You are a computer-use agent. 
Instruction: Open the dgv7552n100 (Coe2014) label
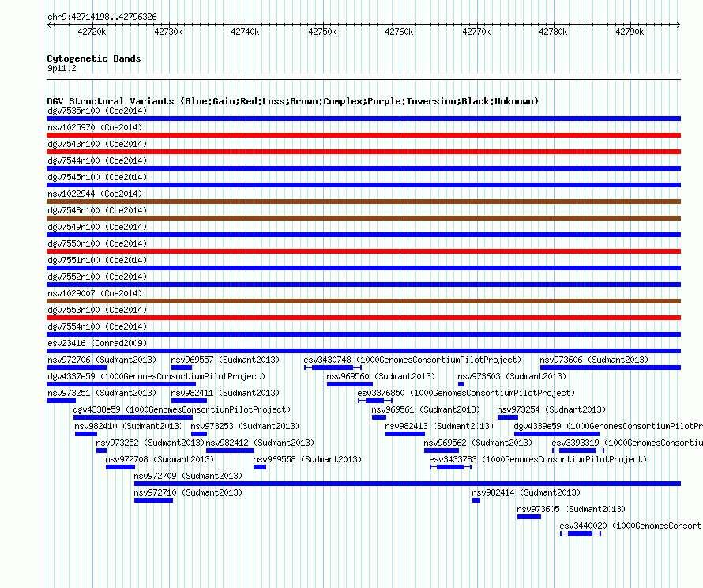click(x=97, y=277)
